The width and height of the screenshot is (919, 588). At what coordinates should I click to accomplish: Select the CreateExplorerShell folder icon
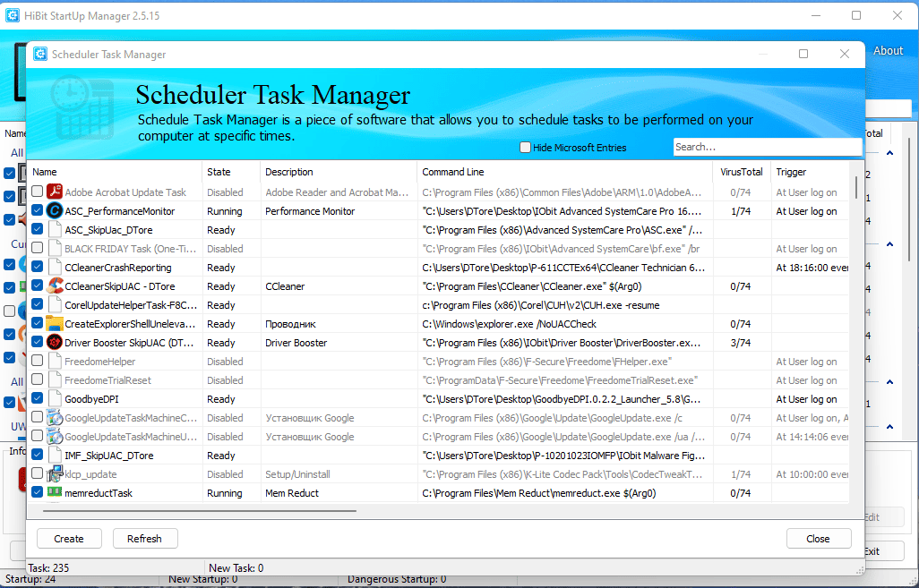[55, 323]
